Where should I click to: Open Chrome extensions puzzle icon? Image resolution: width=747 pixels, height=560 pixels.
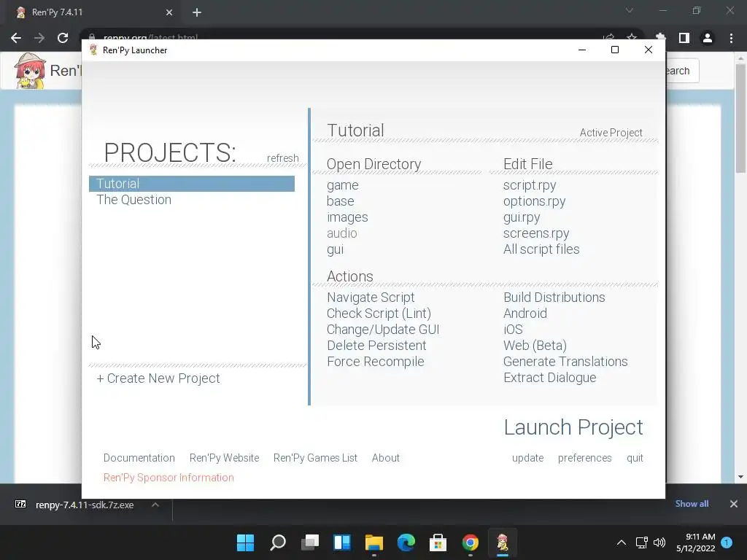coord(660,38)
